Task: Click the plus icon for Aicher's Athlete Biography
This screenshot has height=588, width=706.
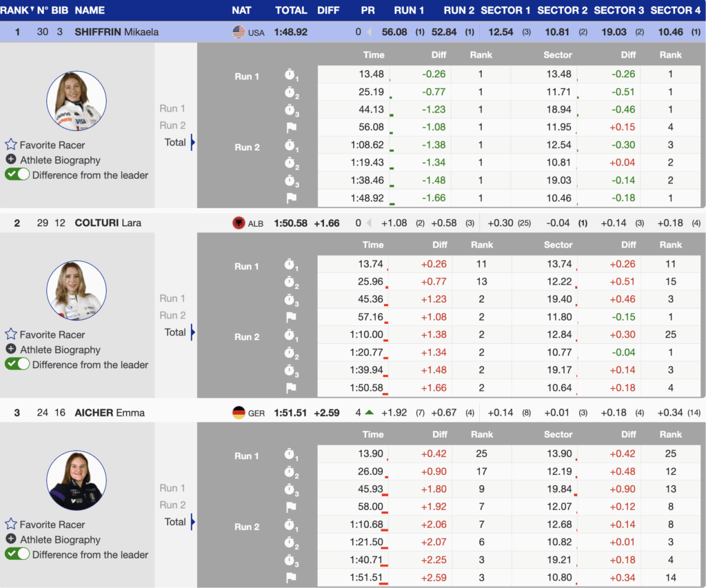Action: pos(11,539)
